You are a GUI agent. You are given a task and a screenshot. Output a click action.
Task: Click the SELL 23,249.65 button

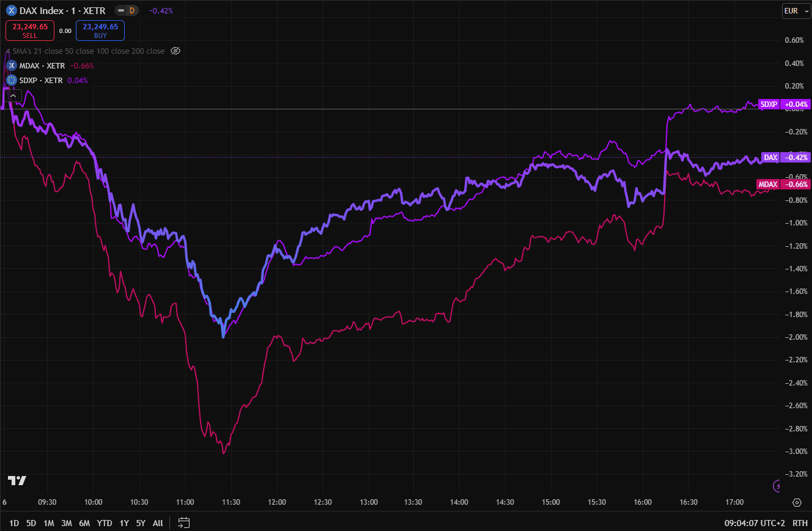pyautogui.click(x=30, y=31)
